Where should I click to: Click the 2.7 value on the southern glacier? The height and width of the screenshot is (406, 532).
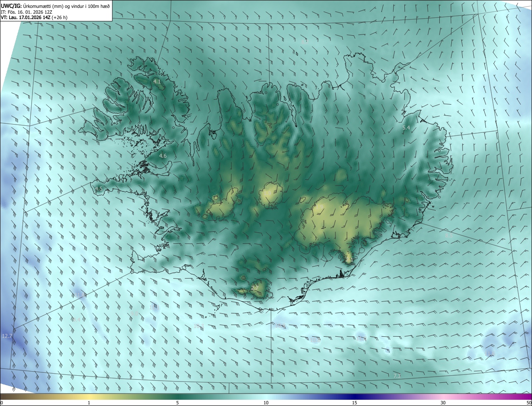[x=255, y=288]
